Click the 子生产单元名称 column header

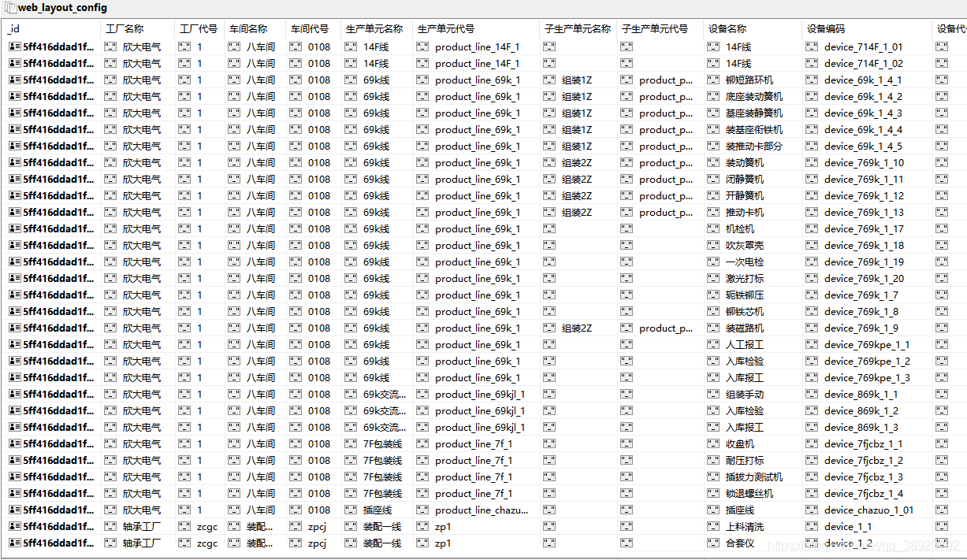click(578, 29)
